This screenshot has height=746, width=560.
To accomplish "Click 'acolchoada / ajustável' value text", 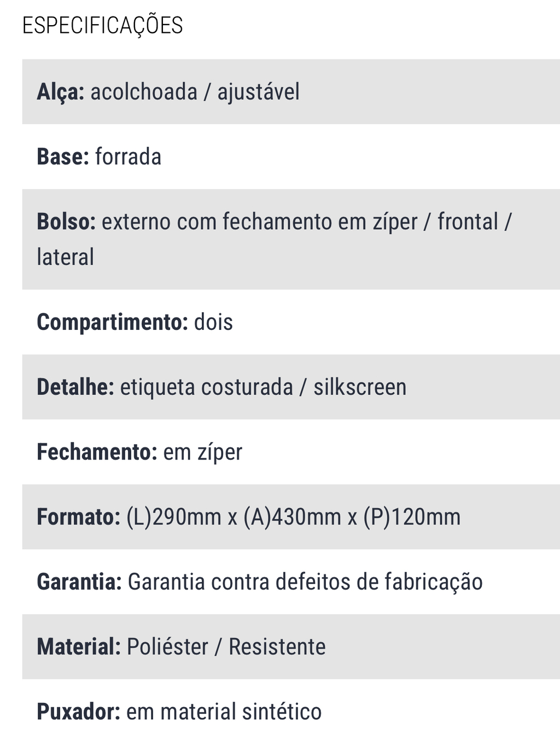I will (x=195, y=92).
